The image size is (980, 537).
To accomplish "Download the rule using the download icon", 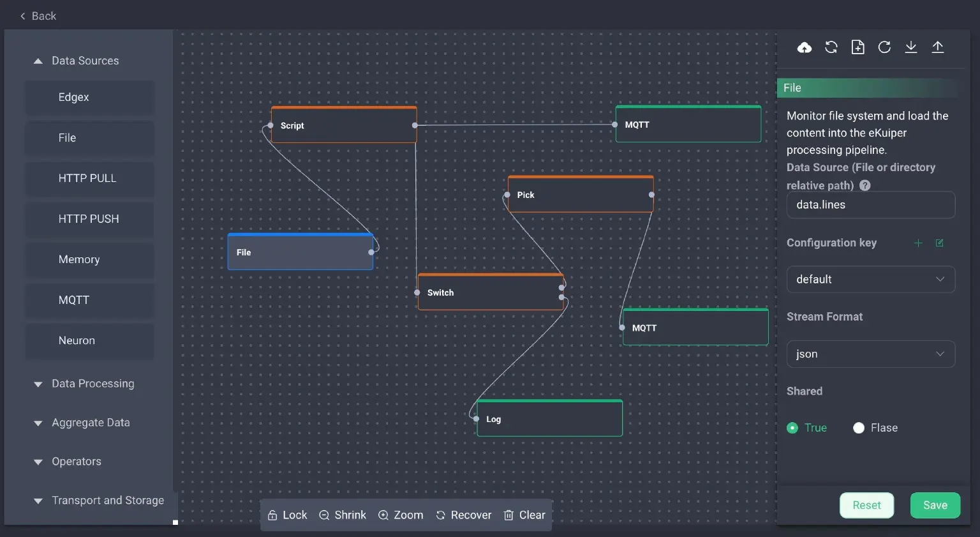I will [x=911, y=47].
